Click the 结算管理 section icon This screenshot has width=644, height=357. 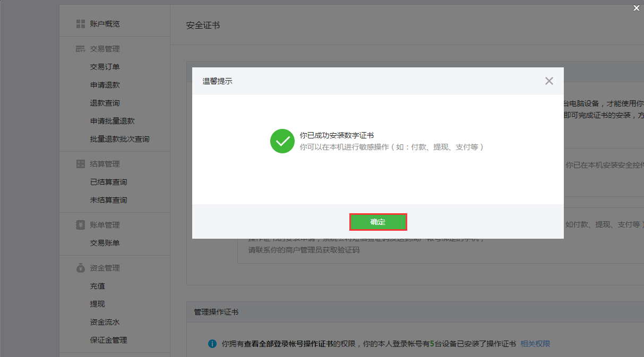(81, 164)
